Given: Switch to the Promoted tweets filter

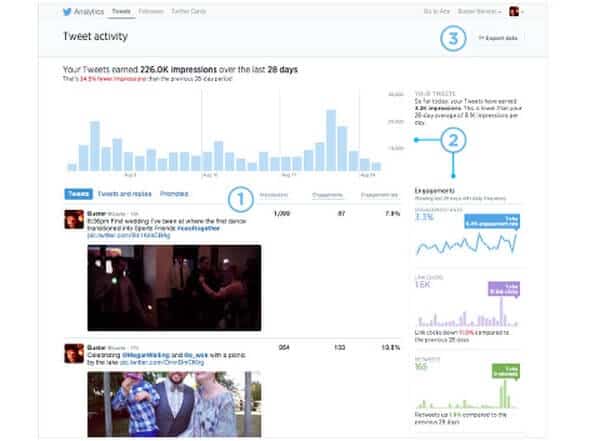Looking at the screenshot, I should click(x=174, y=194).
